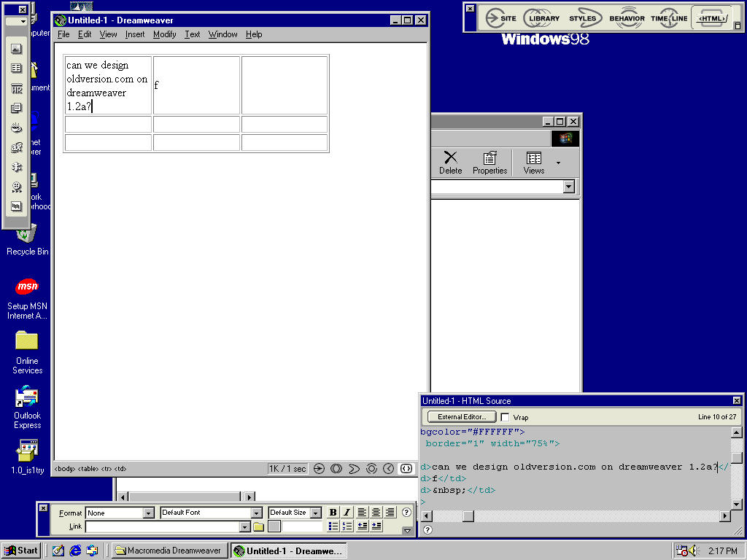Apply ordered numbered list formatting

point(347,526)
